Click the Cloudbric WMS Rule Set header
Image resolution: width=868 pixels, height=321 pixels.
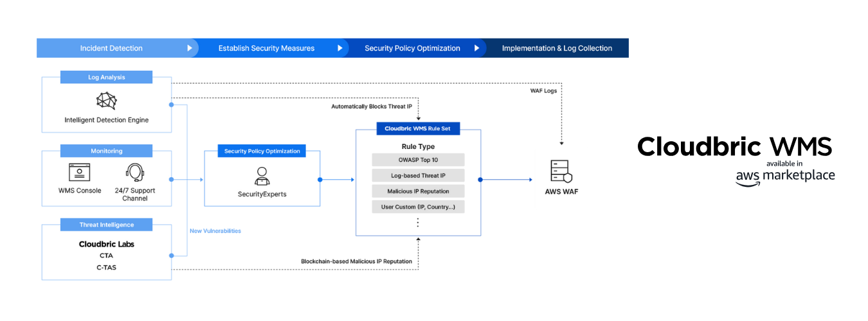(418, 128)
